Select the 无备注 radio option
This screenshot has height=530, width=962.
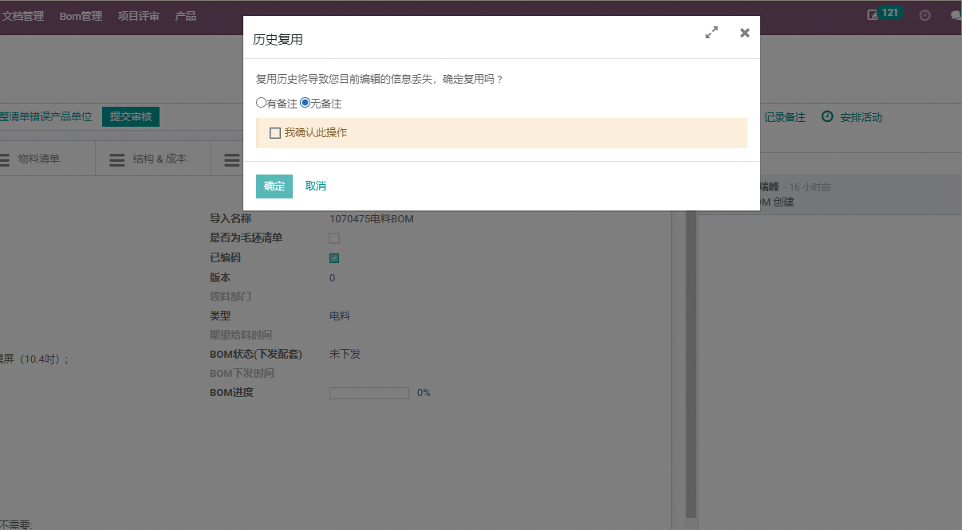click(305, 103)
